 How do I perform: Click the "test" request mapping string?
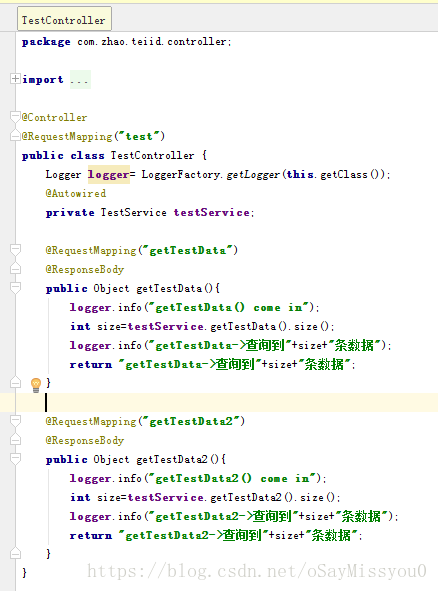(139, 136)
